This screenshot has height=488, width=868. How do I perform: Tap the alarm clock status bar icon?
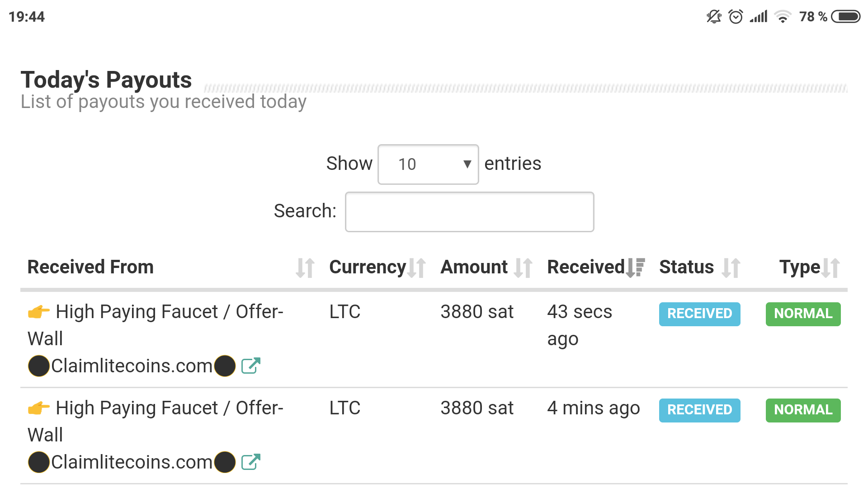click(x=736, y=17)
